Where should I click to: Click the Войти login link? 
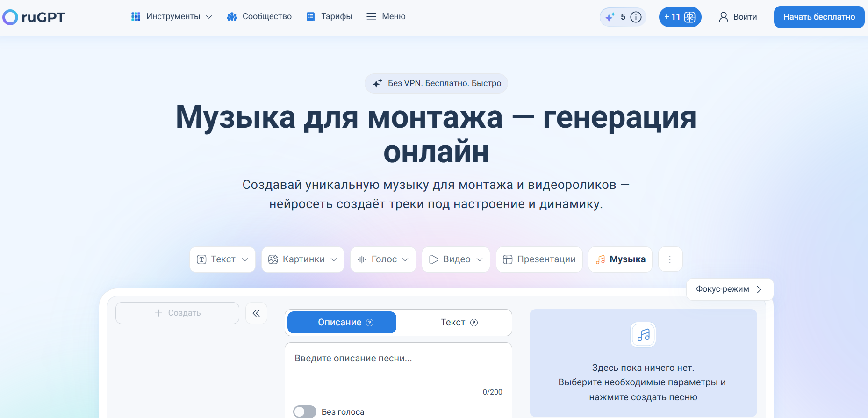(x=738, y=17)
